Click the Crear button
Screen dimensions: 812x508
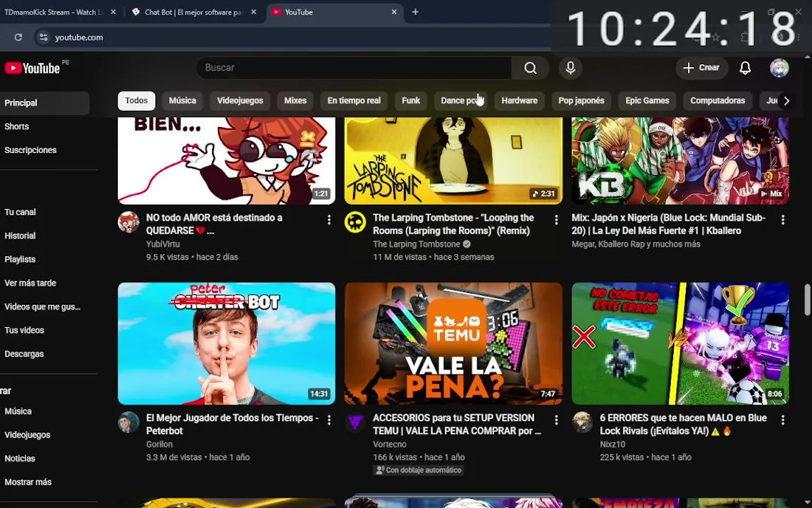701,68
